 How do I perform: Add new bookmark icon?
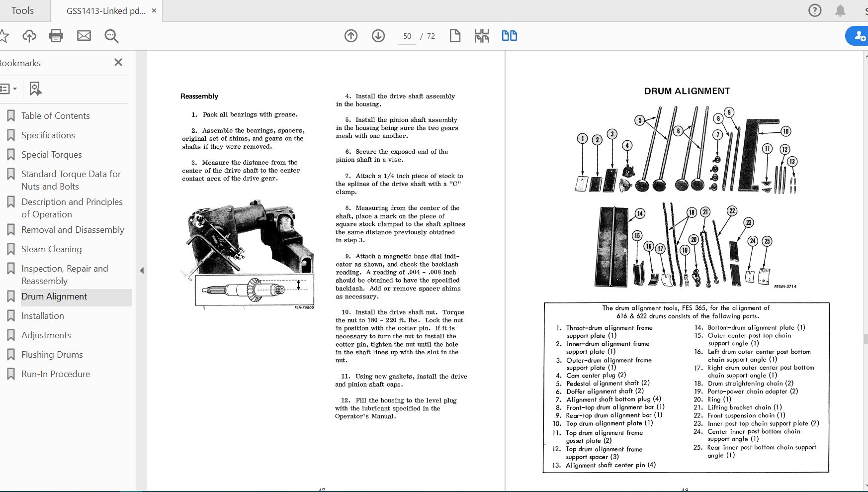pyautogui.click(x=35, y=89)
